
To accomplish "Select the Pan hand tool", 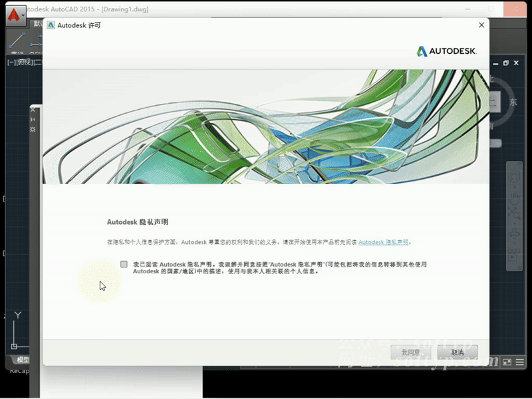I will tap(514, 198).
